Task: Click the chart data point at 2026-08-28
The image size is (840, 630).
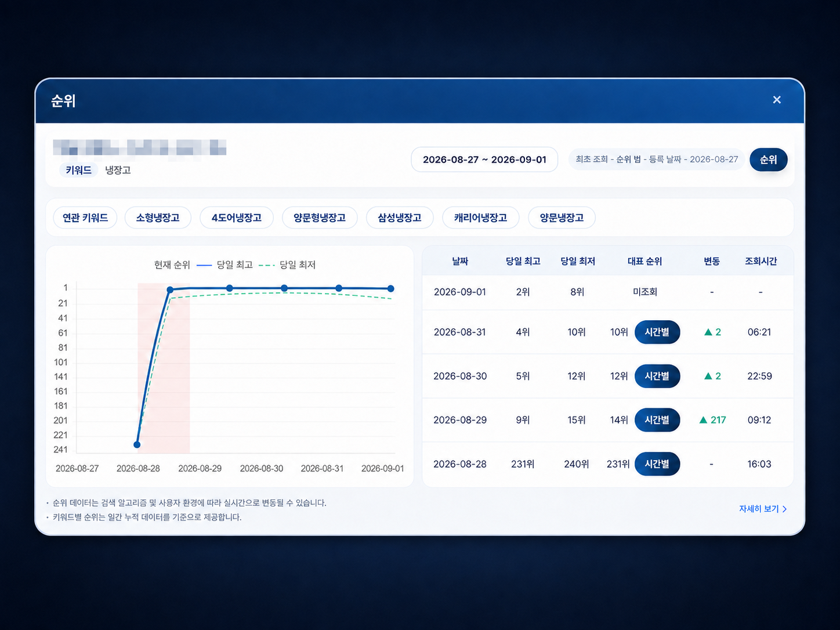Action: (137, 445)
